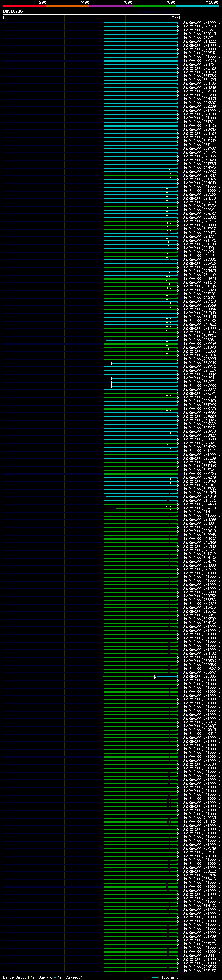
Task: Click the 'Large gaps' legend text
Action: pyautogui.click(x=15, y=977)
